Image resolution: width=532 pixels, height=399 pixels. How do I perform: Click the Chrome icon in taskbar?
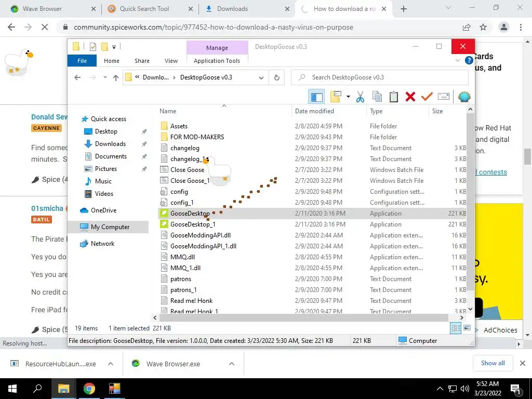pyautogui.click(x=89, y=389)
